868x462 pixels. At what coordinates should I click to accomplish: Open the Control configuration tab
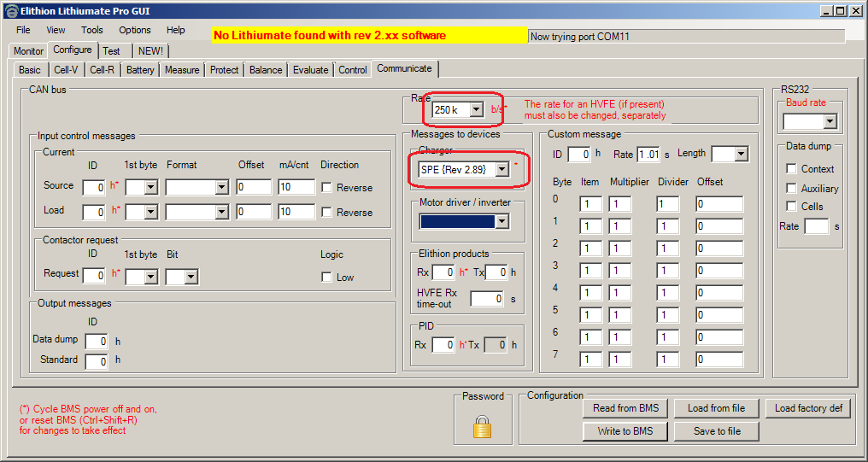pyautogui.click(x=353, y=70)
